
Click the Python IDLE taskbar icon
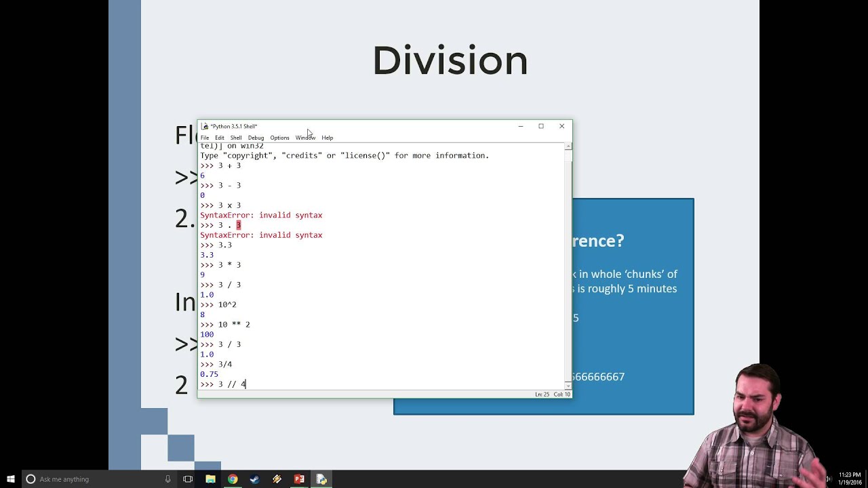pyautogui.click(x=321, y=479)
